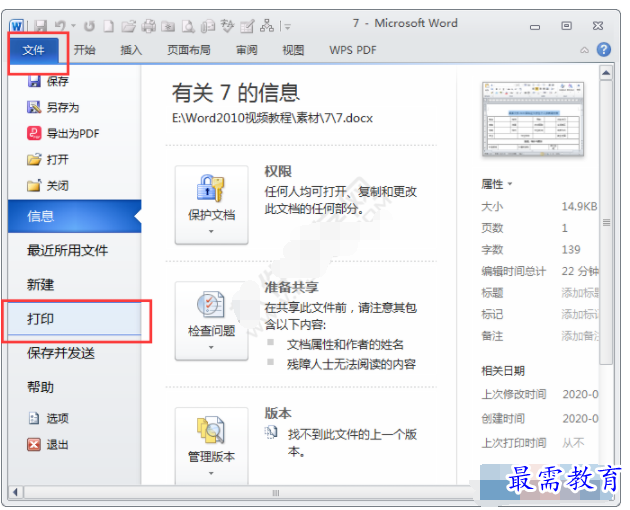Viewport: 630px width, 510px height.
Task: Click the horizontal scrollbar thumb at bottom
Action: 276,492
